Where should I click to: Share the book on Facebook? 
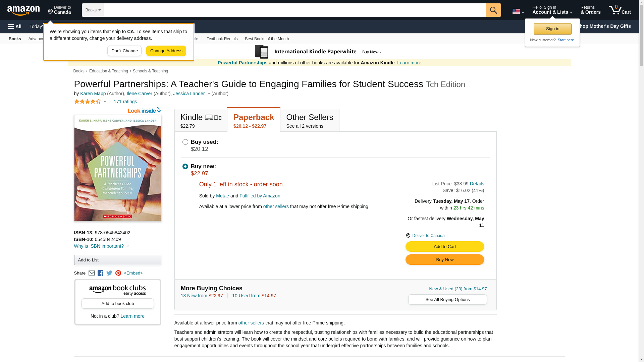[x=100, y=273]
